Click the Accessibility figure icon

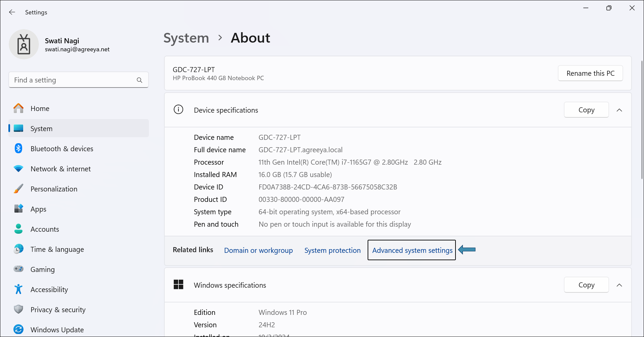tap(18, 289)
